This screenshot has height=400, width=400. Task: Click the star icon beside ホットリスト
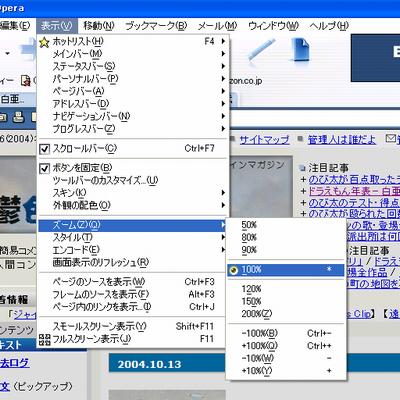(44, 42)
